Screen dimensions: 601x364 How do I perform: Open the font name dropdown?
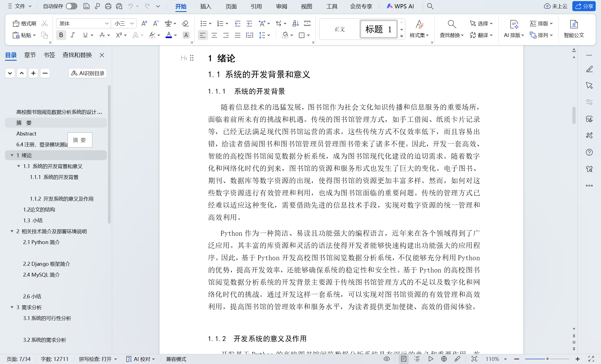(107, 23)
